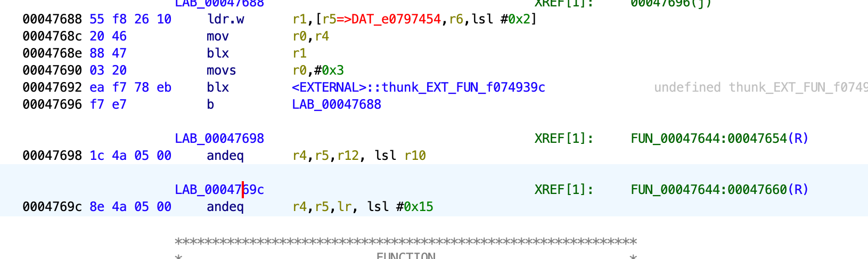Click bytes 'f7 e7'
Screen dimensions: 868x259
(x=108, y=104)
